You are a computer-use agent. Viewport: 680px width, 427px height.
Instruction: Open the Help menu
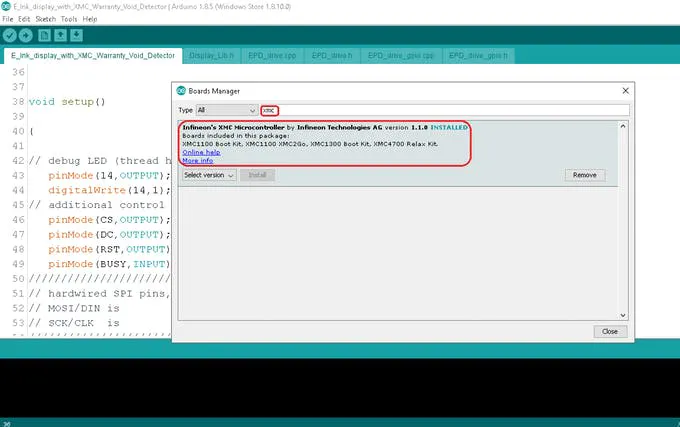coord(90,19)
